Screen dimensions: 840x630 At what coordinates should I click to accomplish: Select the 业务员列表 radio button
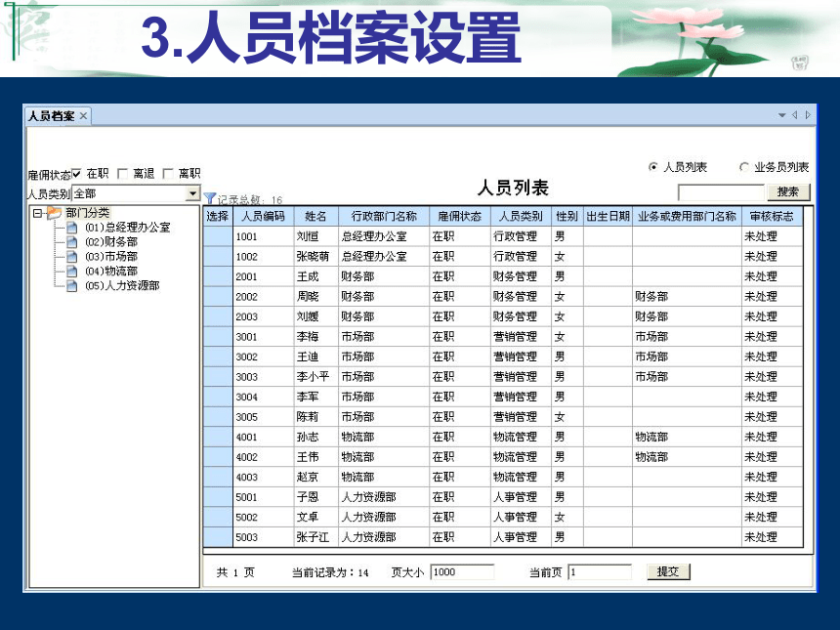743,167
